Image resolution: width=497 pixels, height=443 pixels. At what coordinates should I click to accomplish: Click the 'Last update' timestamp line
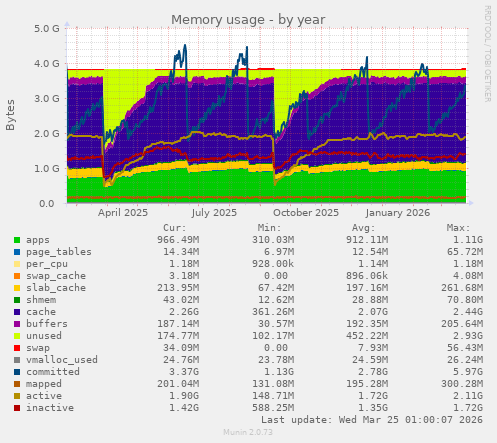point(372,420)
